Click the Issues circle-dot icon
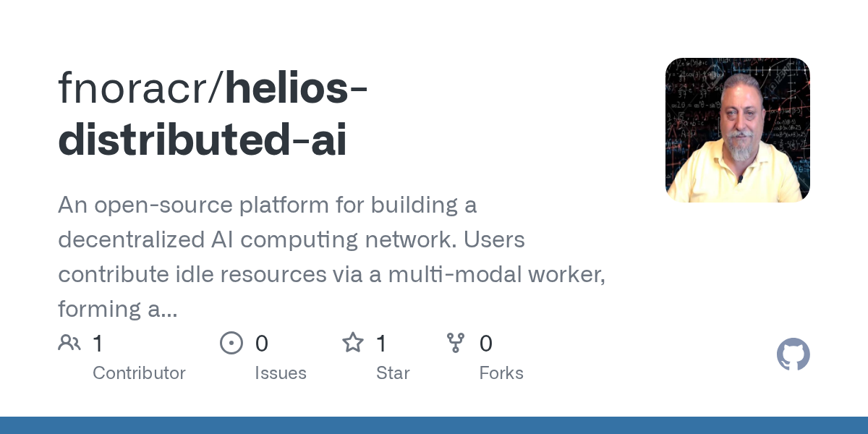The image size is (868, 434). (231, 343)
